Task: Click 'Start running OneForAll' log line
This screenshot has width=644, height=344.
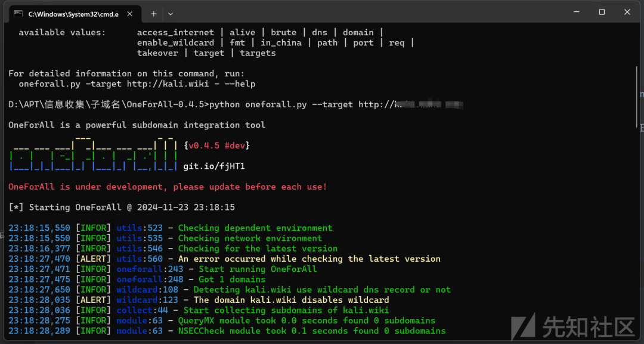Action: coord(258,269)
